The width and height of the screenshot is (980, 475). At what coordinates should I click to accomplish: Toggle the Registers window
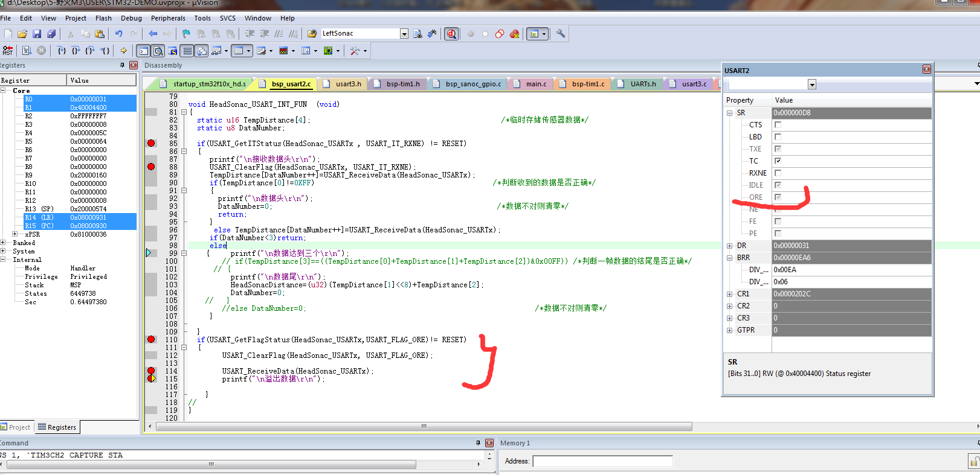(x=187, y=51)
